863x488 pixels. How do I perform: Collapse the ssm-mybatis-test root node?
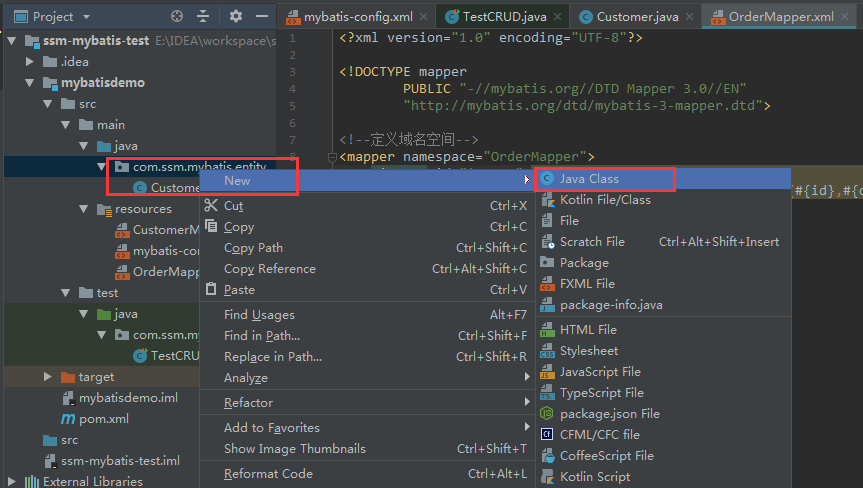tap(12, 41)
